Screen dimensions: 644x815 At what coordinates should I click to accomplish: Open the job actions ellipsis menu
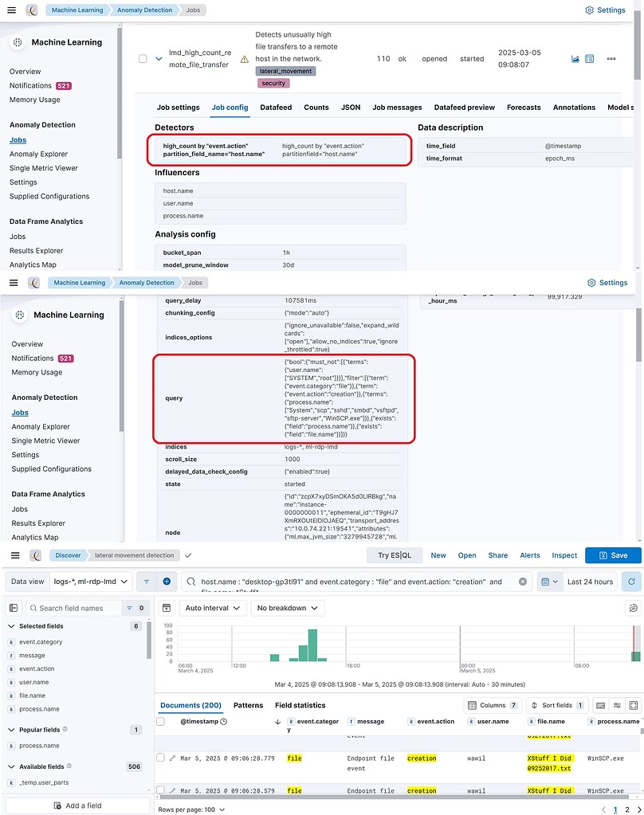click(x=611, y=58)
